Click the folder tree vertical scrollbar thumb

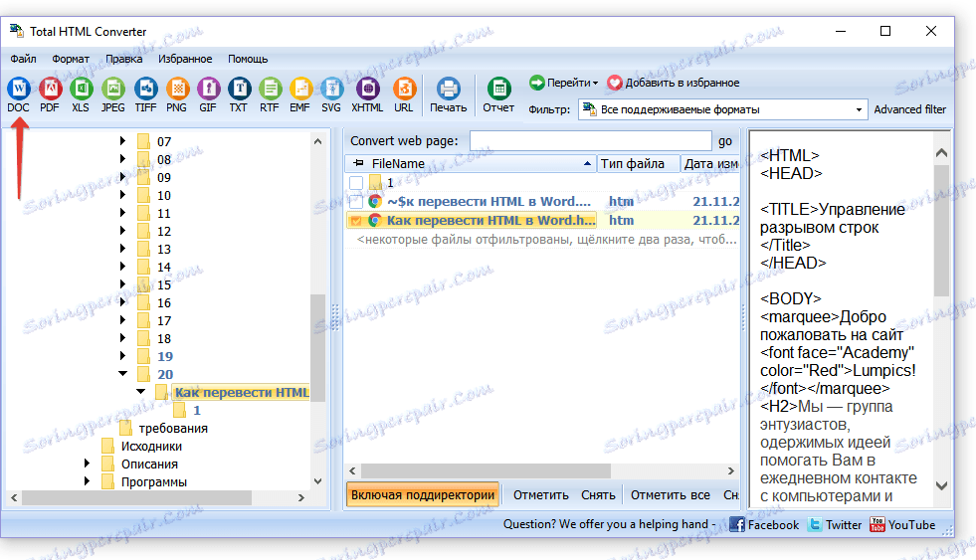[317, 348]
